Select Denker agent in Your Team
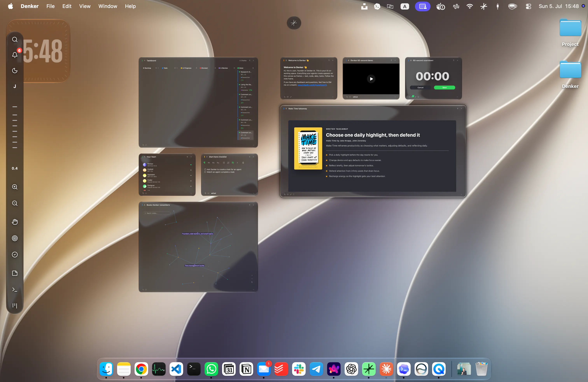 tap(167, 165)
